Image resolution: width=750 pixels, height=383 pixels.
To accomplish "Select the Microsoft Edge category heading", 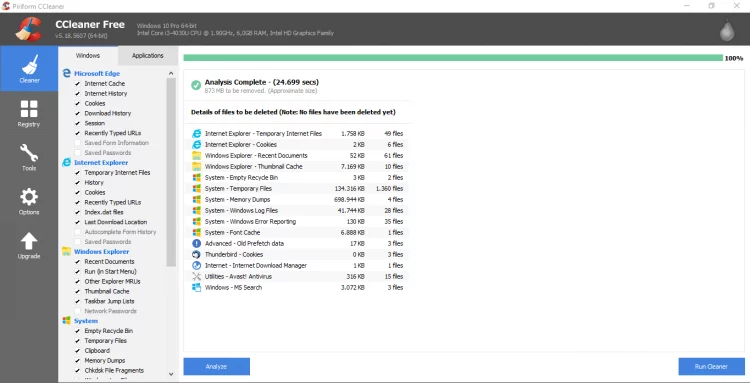I will 97,74.
